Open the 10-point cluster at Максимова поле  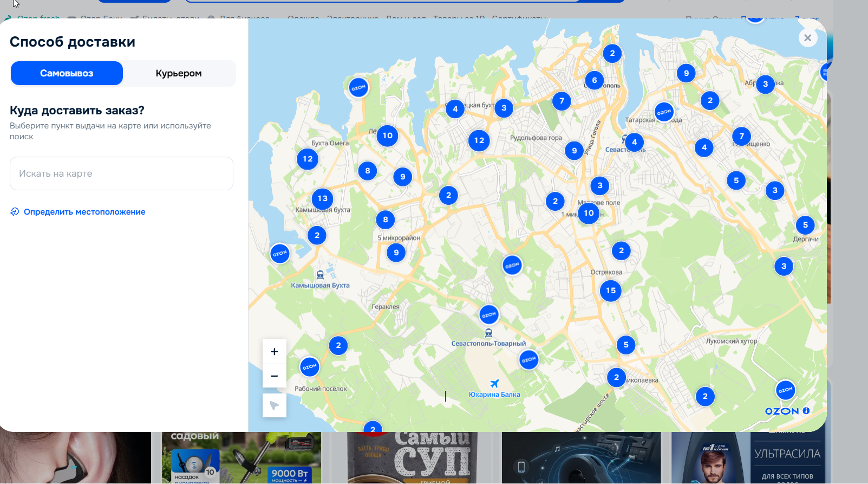(589, 213)
